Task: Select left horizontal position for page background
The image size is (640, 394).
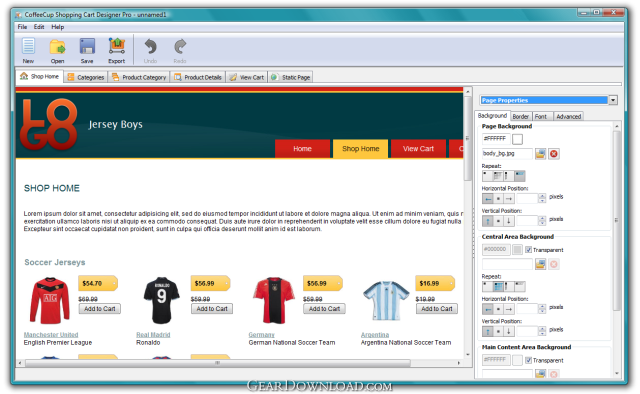Action: point(488,199)
